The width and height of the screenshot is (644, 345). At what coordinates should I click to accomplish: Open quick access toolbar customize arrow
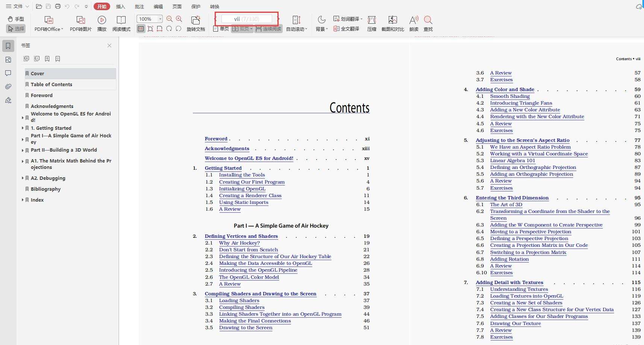click(x=86, y=6)
